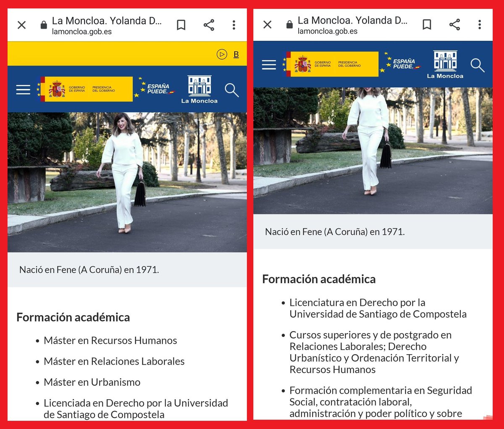Click 'Formación académica' heading in right screenshot

coord(319,279)
